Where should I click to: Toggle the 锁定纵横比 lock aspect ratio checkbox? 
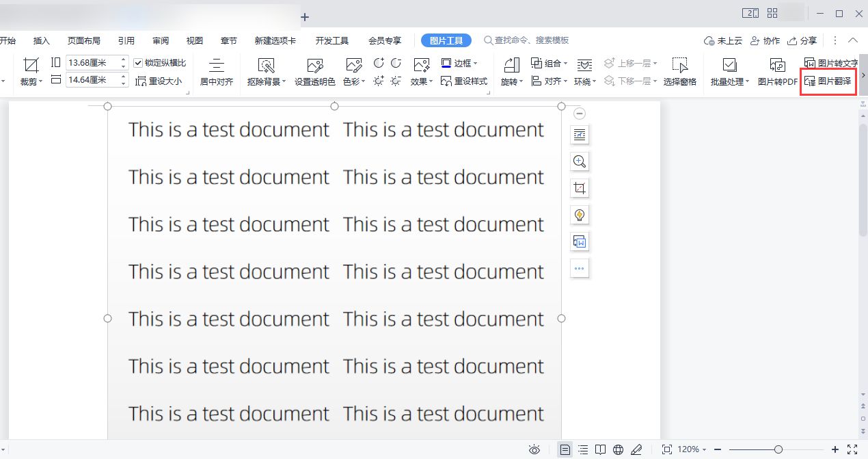(x=138, y=62)
